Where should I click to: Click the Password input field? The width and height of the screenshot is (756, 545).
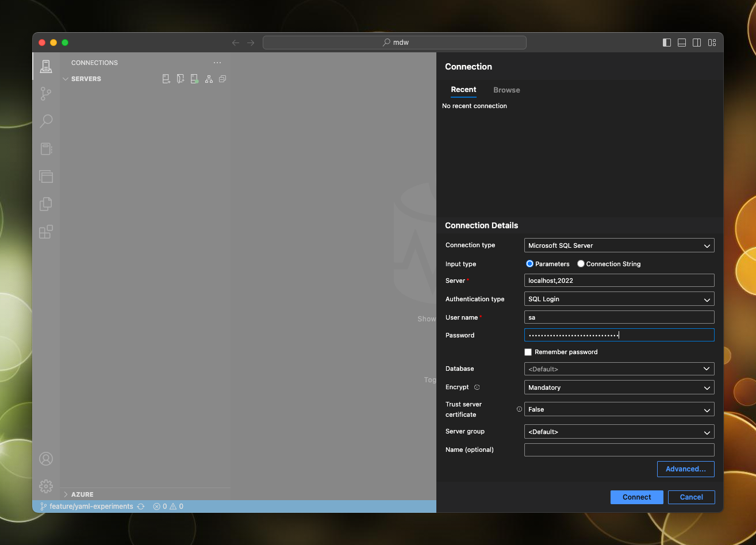click(x=619, y=335)
